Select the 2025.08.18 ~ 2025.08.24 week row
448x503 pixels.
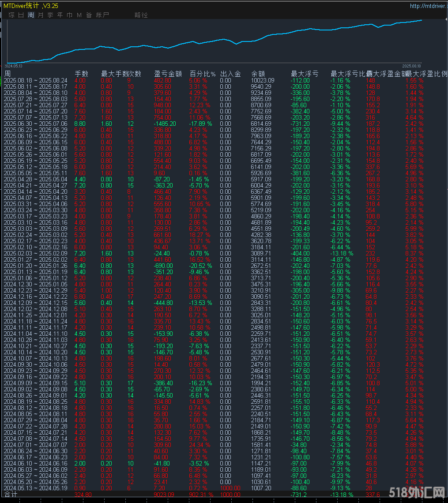35,80
